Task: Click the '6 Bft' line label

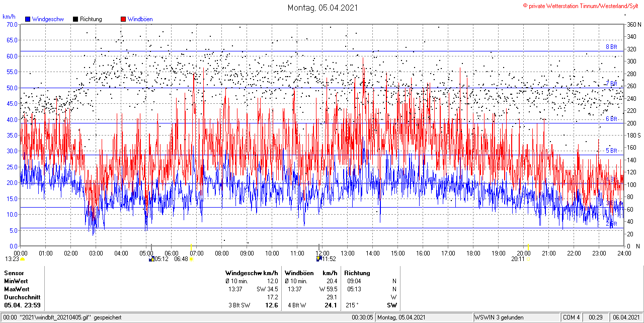Action: click(611, 119)
